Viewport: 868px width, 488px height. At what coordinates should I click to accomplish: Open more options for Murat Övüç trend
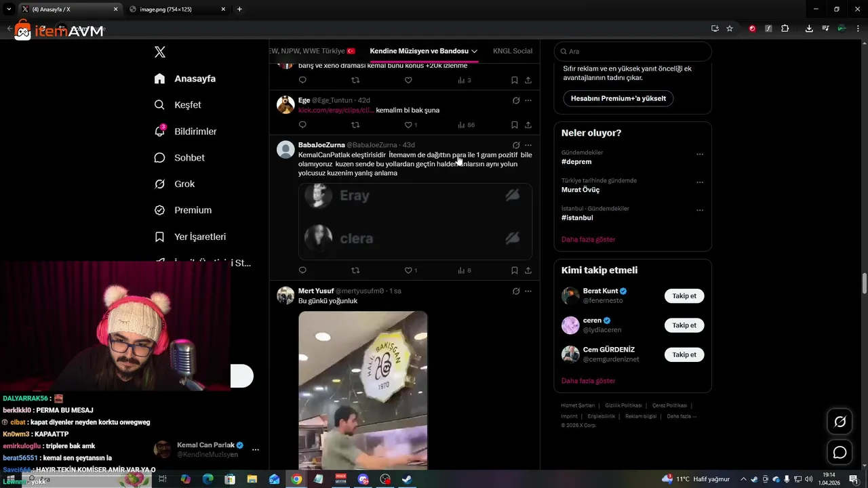(x=700, y=182)
